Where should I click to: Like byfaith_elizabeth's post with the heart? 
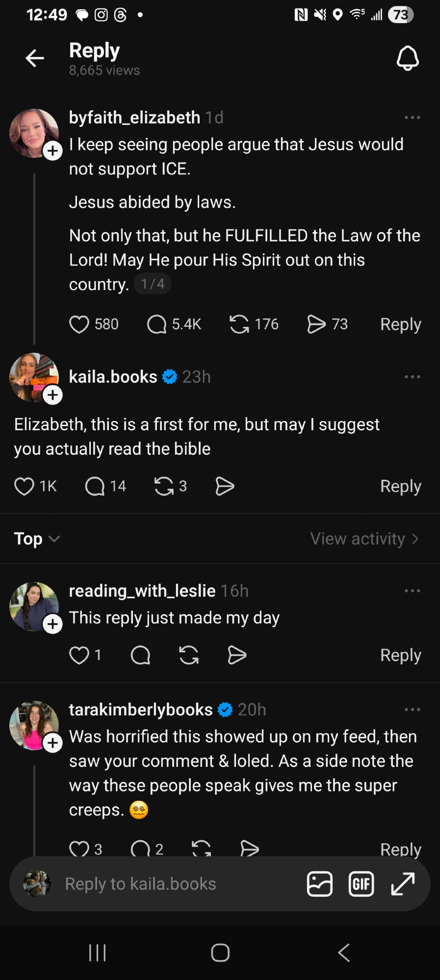coord(79,324)
